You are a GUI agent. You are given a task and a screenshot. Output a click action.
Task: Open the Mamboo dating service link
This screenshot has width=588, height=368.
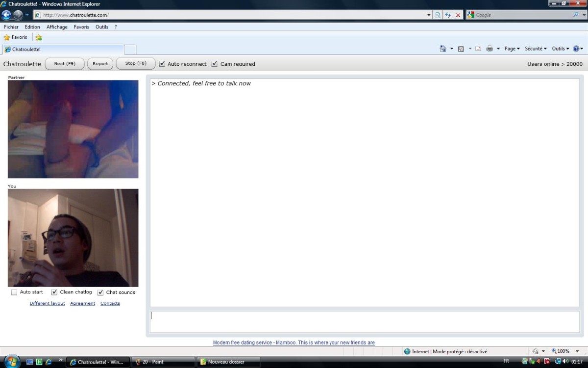coord(294,342)
